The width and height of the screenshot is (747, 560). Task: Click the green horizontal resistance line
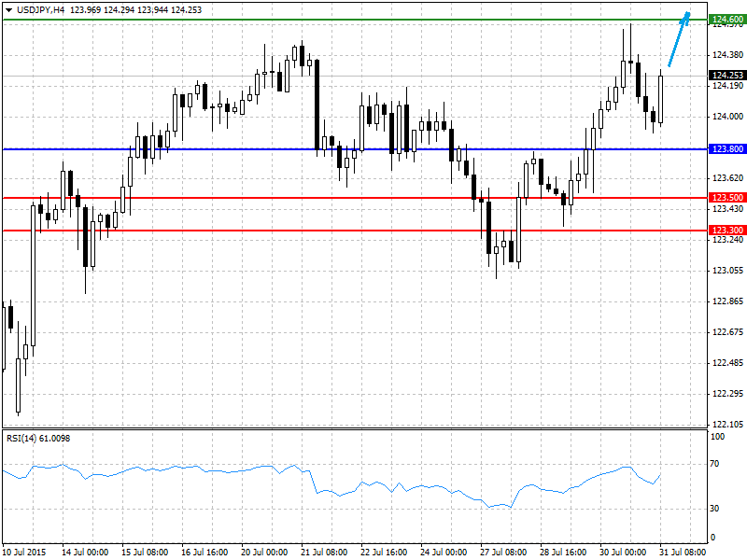355,20
